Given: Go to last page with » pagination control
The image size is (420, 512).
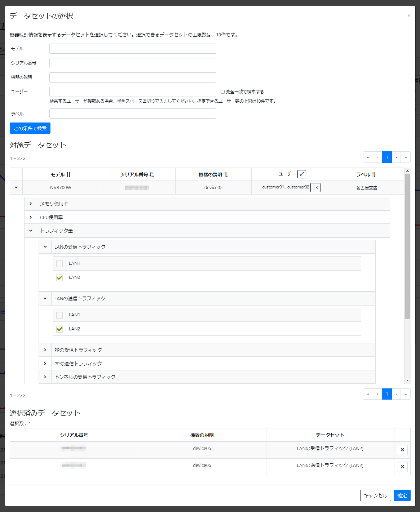Looking at the screenshot, I should pos(406,157).
